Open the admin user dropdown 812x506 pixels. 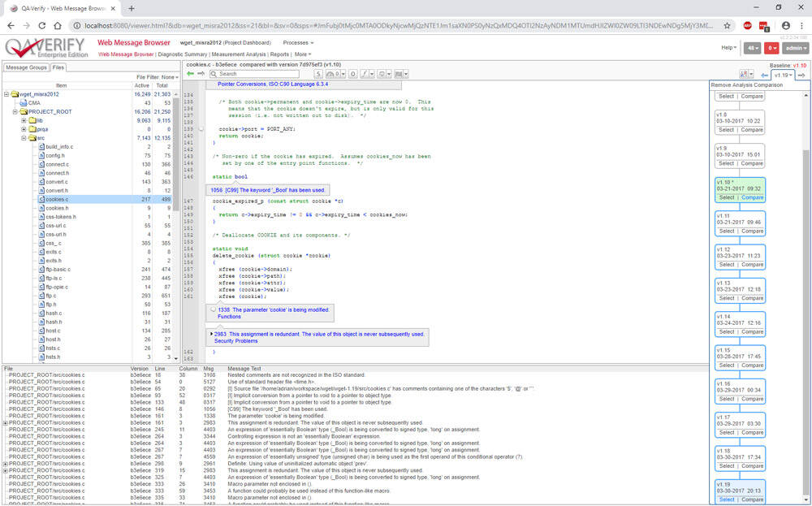(x=796, y=48)
